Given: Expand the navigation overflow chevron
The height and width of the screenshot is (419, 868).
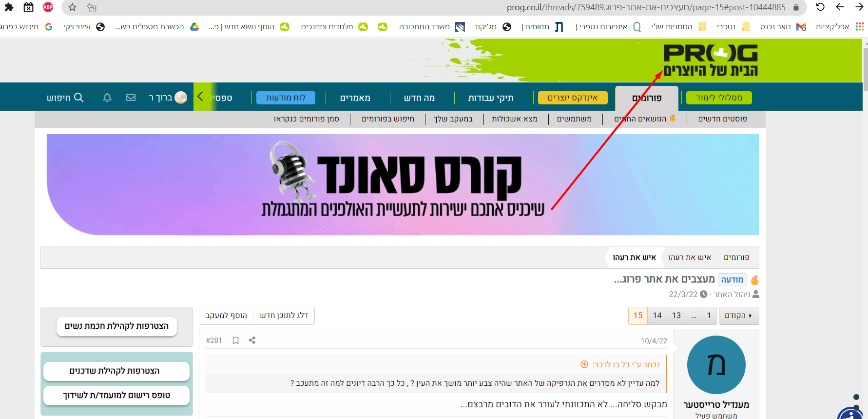Looking at the screenshot, I should [x=200, y=97].
